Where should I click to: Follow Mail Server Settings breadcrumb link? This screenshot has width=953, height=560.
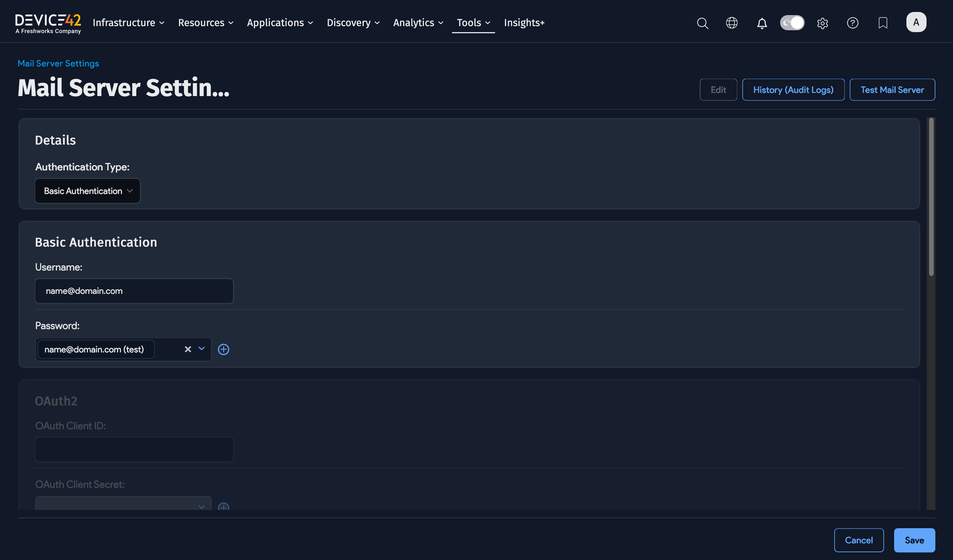pyautogui.click(x=58, y=64)
